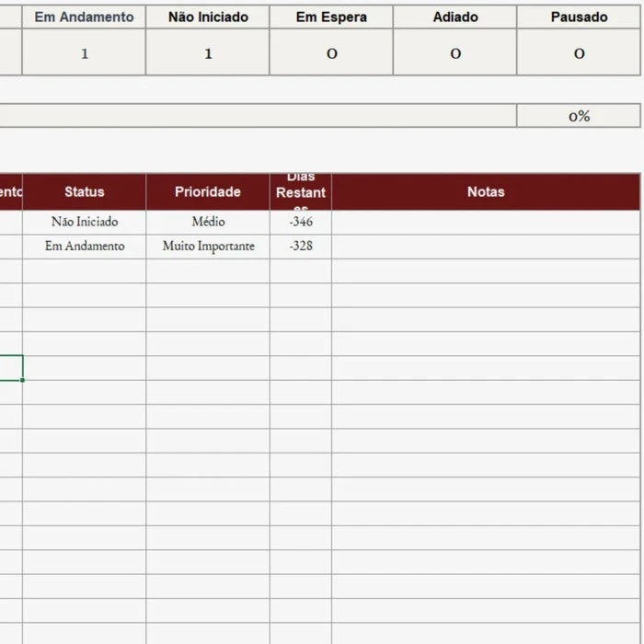Click the Não Iniciado header cell

click(208, 17)
